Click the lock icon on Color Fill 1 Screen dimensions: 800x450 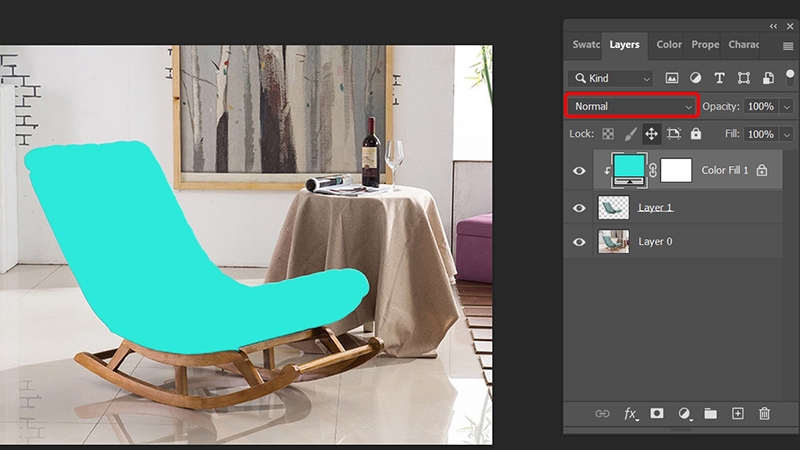coord(762,170)
